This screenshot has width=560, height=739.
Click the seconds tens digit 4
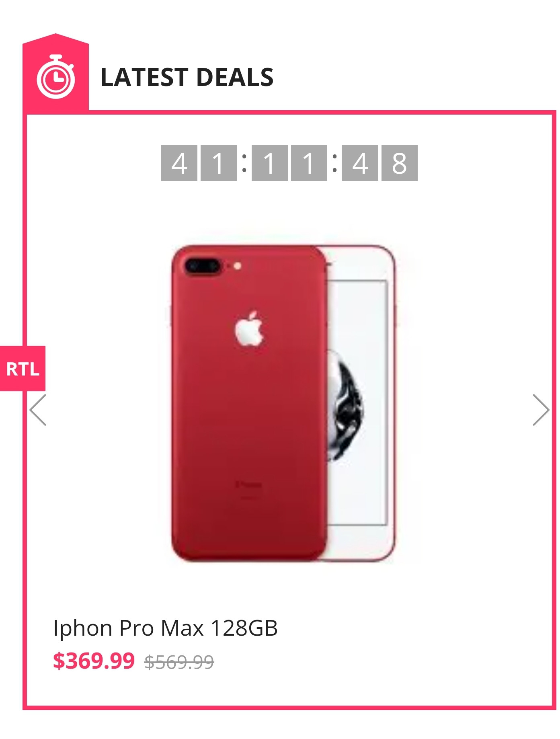pos(360,163)
